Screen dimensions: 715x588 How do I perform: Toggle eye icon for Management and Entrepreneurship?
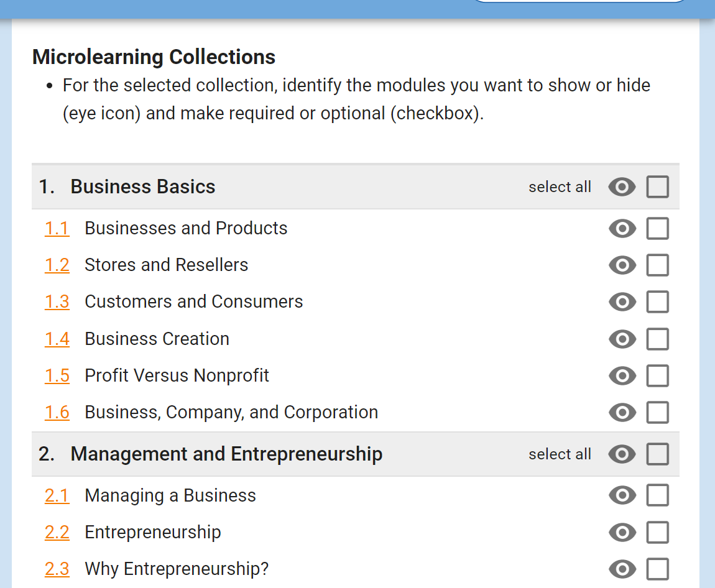(x=622, y=454)
